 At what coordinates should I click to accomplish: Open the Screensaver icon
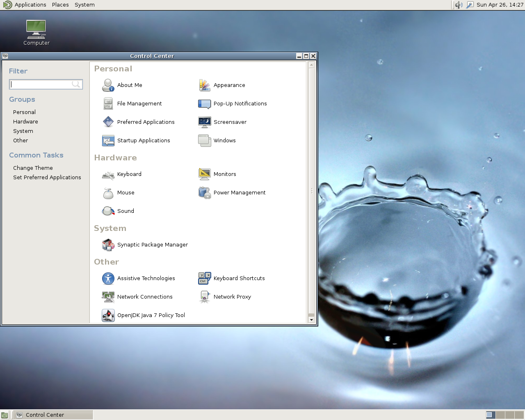(x=204, y=122)
